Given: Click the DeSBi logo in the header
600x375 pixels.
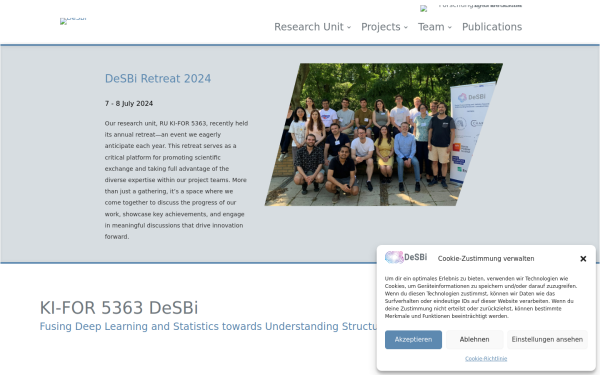Looking at the screenshot, I should tap(73, 21).
